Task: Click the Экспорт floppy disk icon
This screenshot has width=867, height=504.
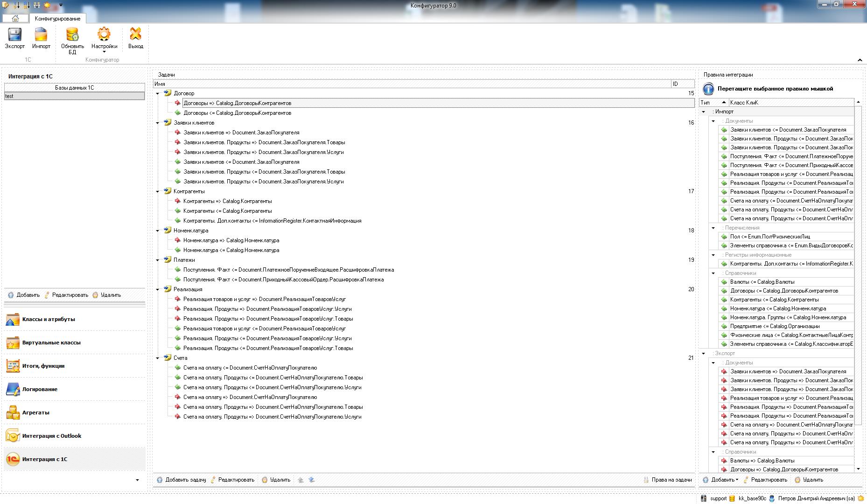Action: coord(14,35)
